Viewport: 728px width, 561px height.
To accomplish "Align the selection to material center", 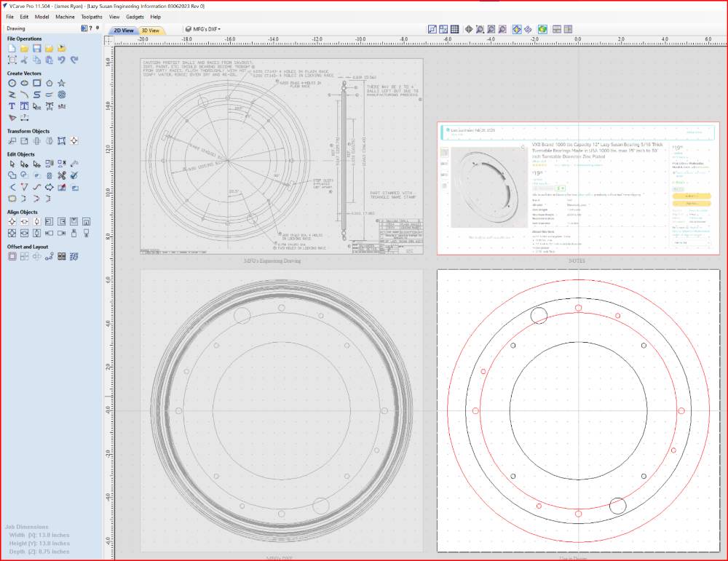I will point(12,222).
